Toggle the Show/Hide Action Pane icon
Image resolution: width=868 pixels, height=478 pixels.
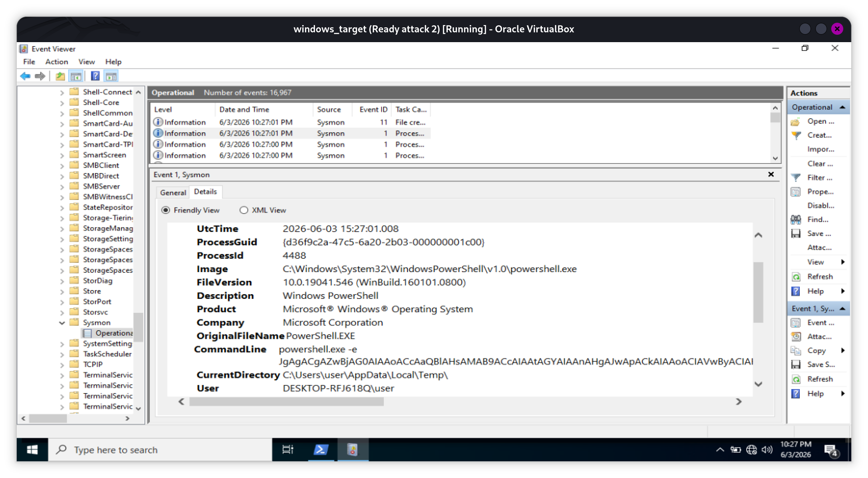coord(111,76)
